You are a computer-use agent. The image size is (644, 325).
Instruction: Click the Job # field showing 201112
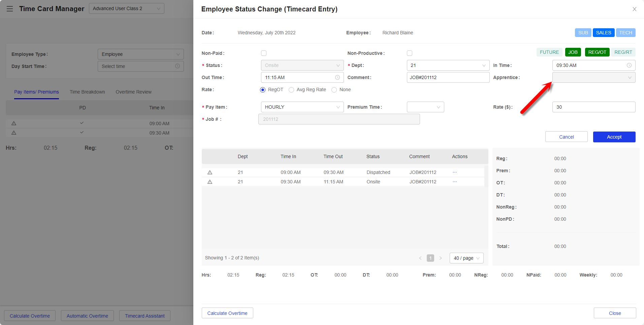coord(339,119)
